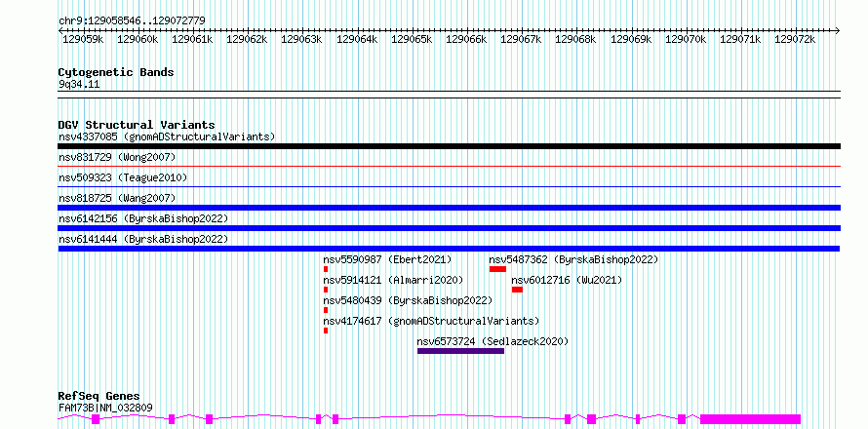
Task: Open variant nsv5914121 (Almarri2020) label
Action: 394,280
